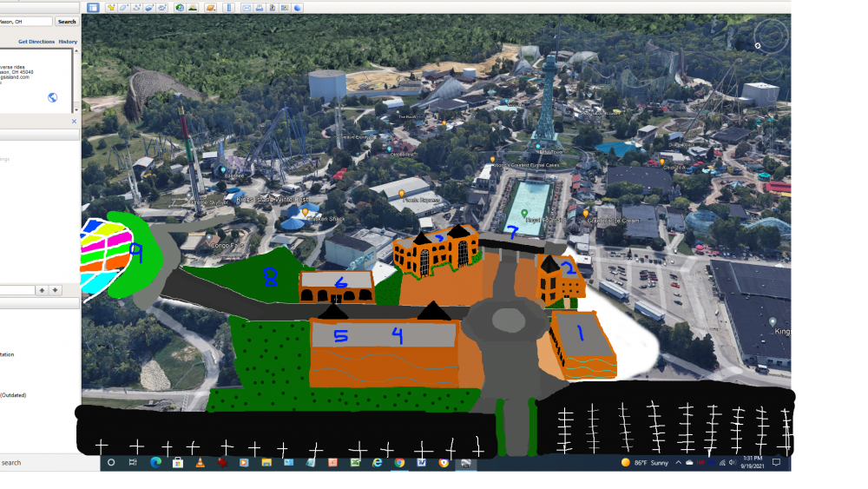868x489 pixels.
Task: Open VLC from the taskbar
Action: (x=200, y=463)
